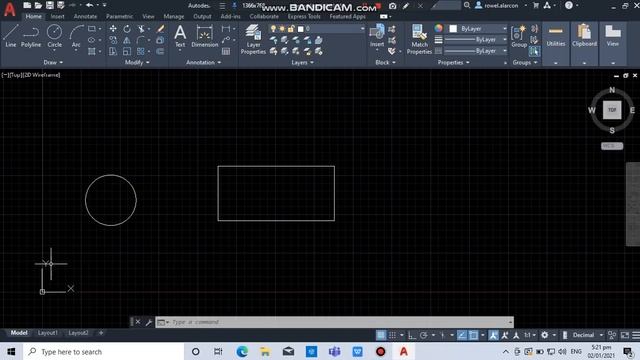Toggle annotation visibility in status bar

pos(493,335)
